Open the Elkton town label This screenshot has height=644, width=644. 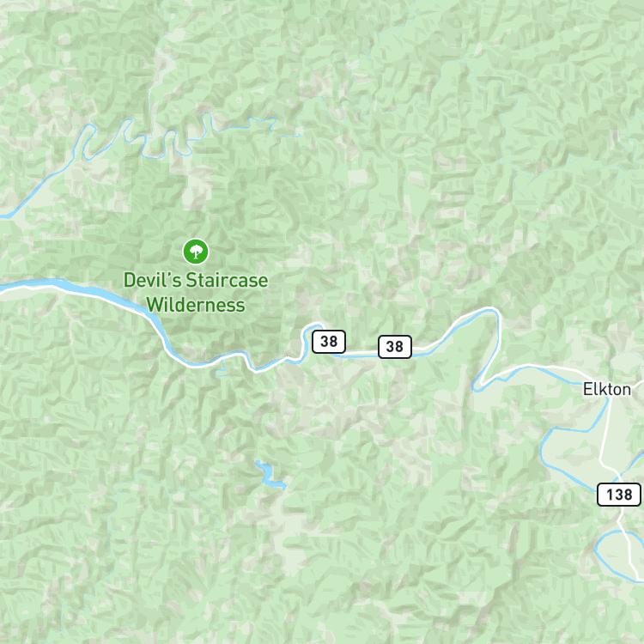pyautogui.click(x=606, y=389)
